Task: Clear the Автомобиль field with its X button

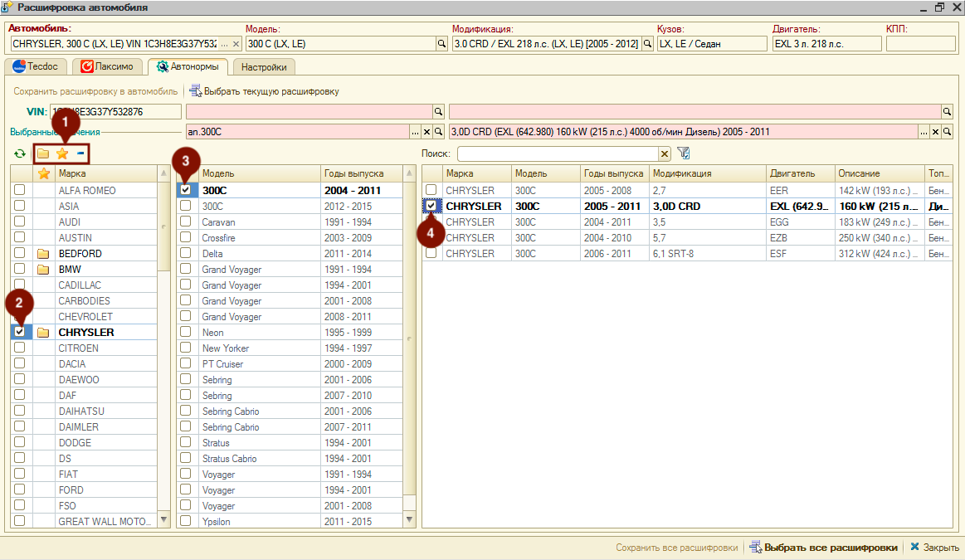Action: click(235, 44)
